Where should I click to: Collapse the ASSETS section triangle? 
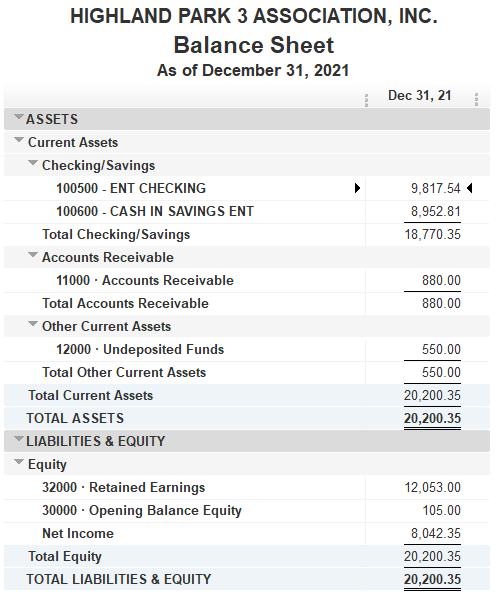(x=18, y=117)
